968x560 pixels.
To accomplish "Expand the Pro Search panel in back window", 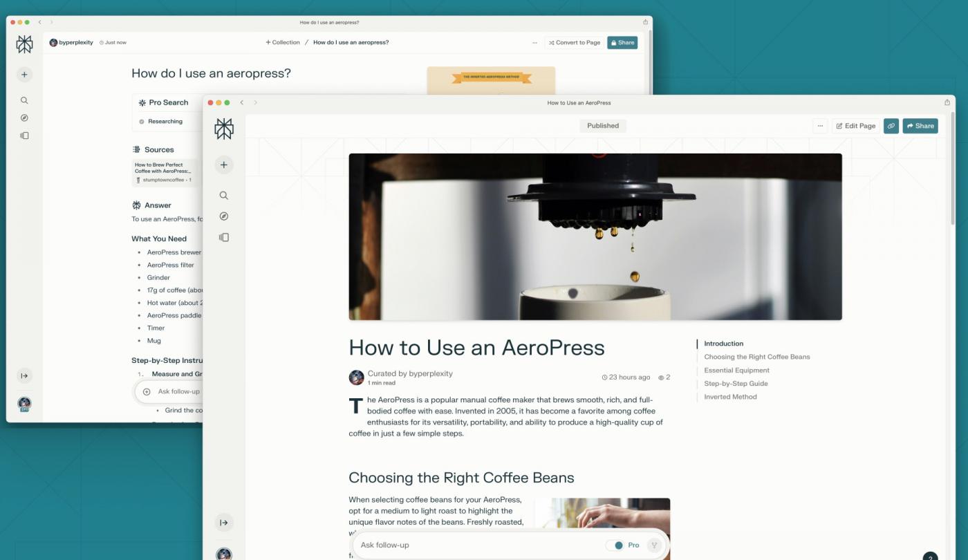I will (x=168, y=102).
